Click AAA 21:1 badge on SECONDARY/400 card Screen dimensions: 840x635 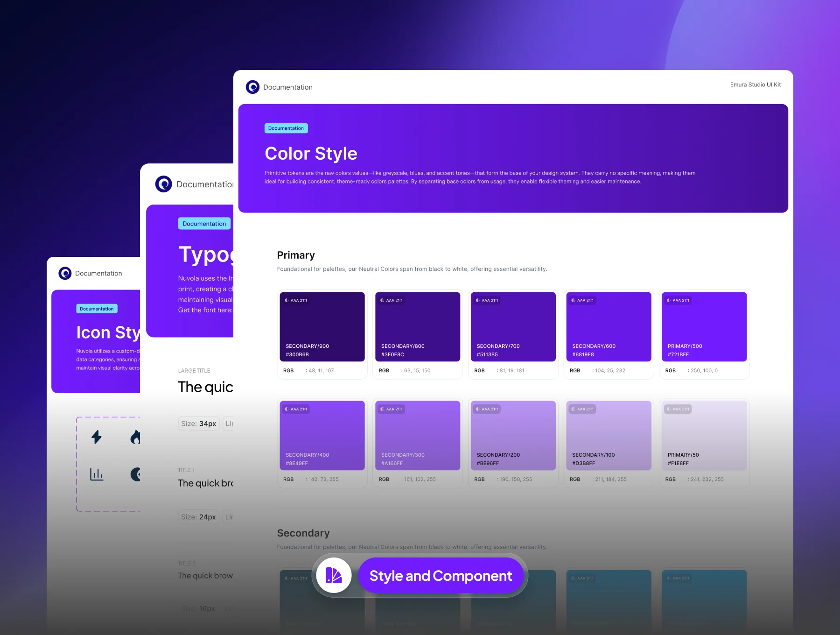296,409
